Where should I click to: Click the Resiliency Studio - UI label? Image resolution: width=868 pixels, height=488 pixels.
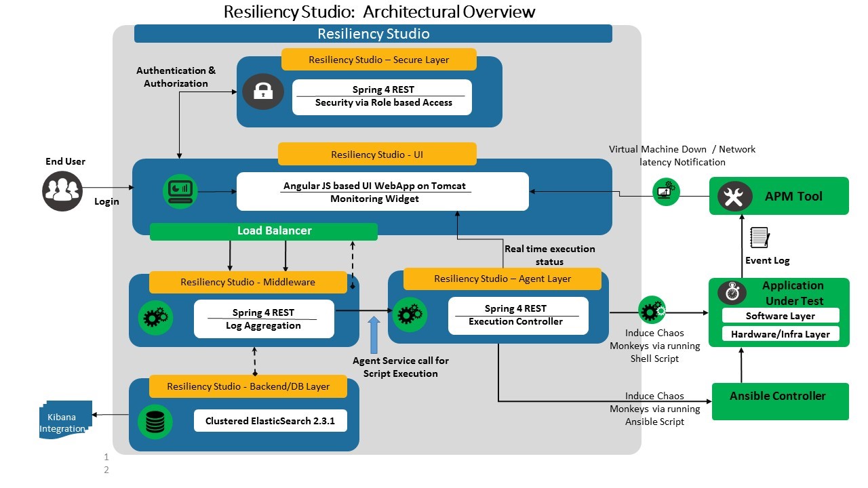pyautogui.click(x=377, y=155)
